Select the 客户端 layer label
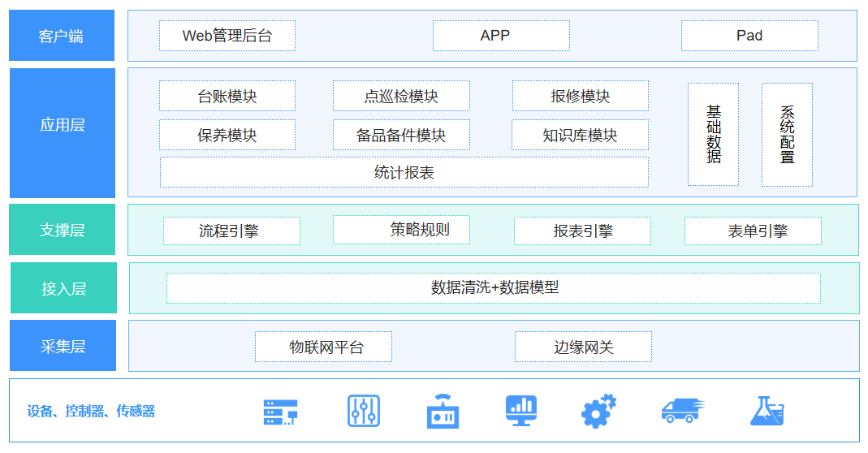This screenshot has height=453, width=868. tap(62, 36)
